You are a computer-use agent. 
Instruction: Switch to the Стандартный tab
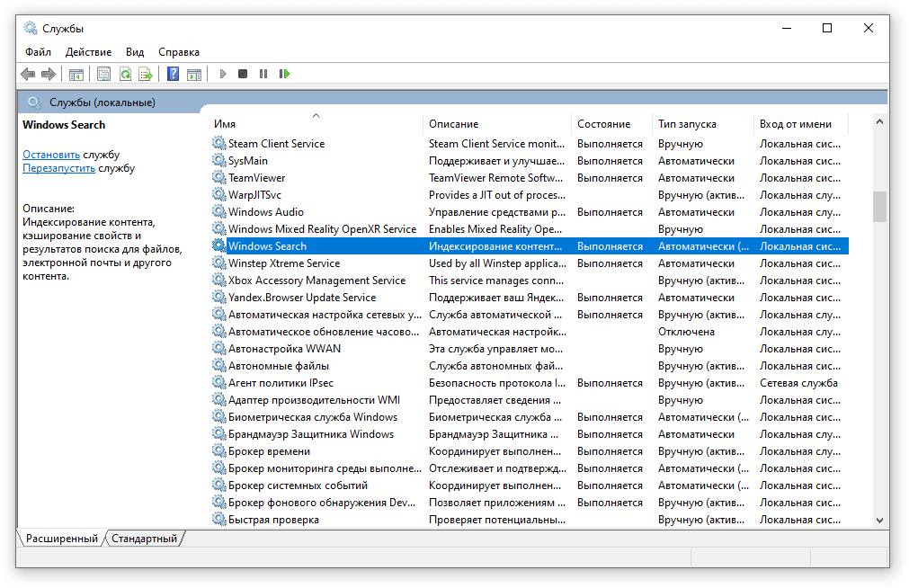tap(144, 539)
